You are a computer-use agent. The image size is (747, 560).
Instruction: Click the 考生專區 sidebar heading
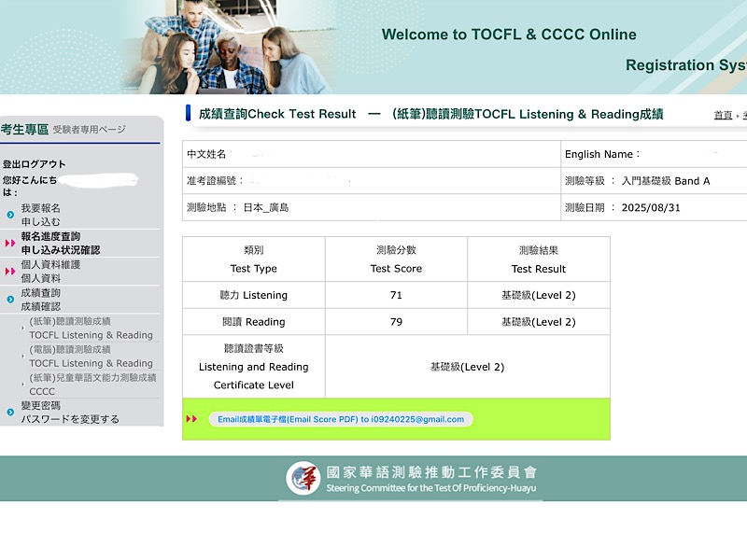click(x=24, y=130)
